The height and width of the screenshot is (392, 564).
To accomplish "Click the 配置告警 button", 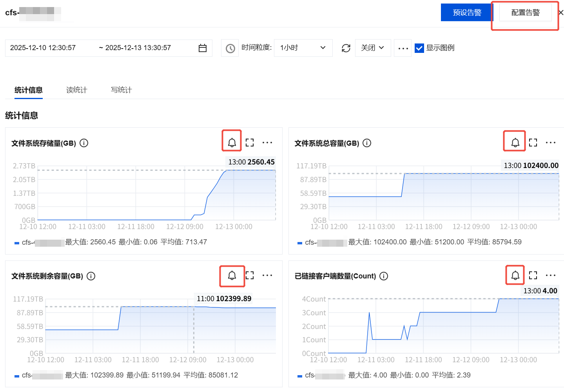I will coord(525,13).
